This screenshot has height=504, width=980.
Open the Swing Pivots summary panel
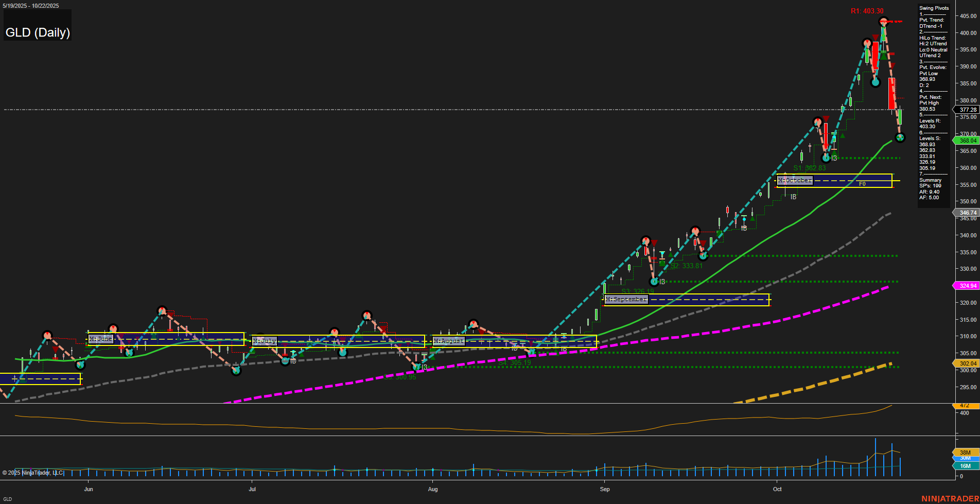click(x=933, y=8)
